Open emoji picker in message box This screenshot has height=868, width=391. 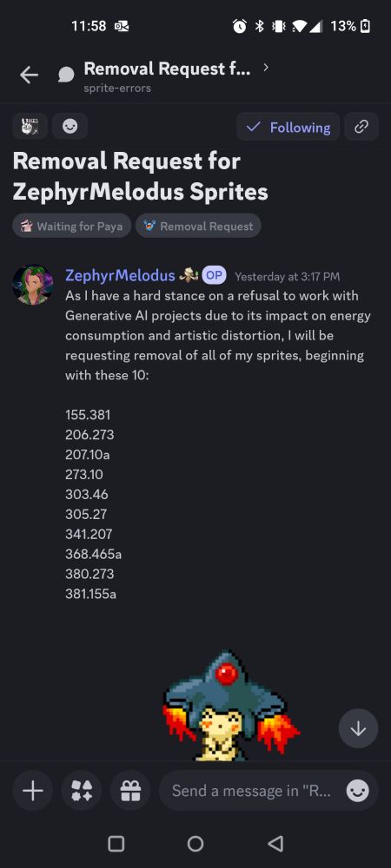coord(358,791)
